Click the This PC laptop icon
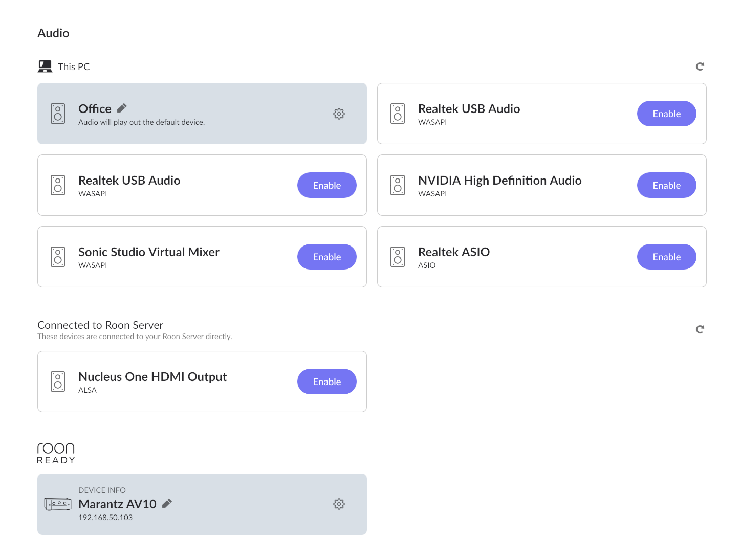Image resolution: width=741 pixels, height=560 pixels. click(x=45, y=66)
